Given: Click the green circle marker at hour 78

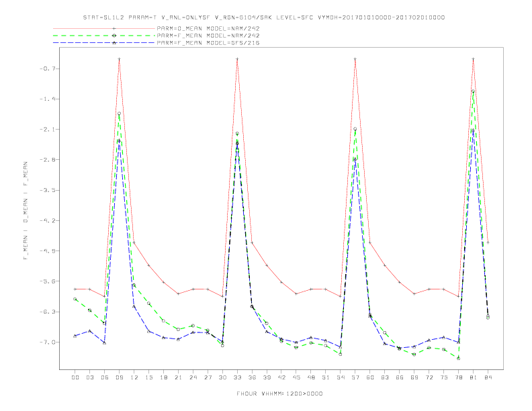Looking at the screenshot, I should [458, 358].
